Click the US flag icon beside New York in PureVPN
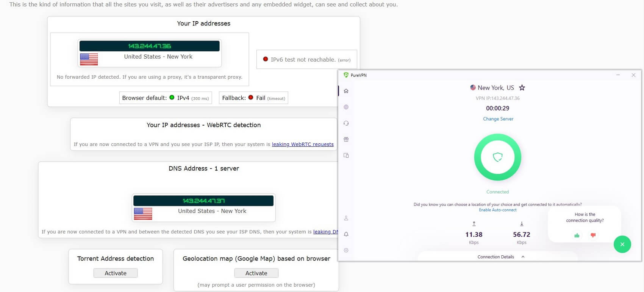 pos(473,87)
